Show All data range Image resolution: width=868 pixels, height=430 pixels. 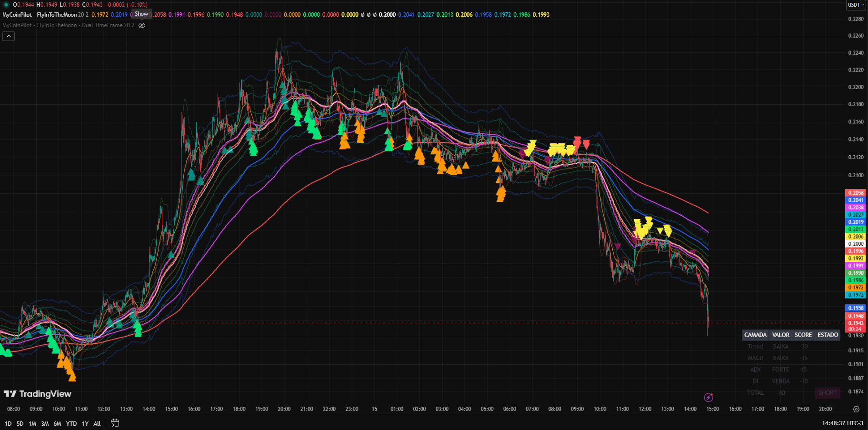tap(97, 423)
